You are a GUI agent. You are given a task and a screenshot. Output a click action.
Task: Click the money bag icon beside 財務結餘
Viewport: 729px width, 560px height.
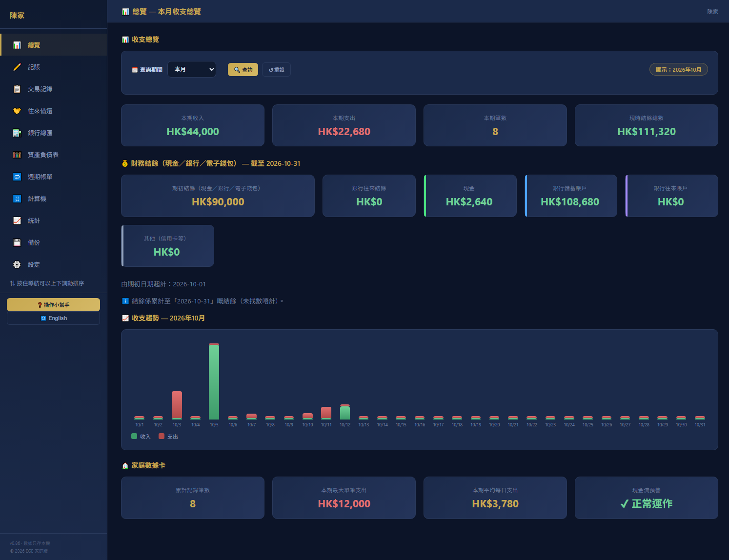[125, 163]
